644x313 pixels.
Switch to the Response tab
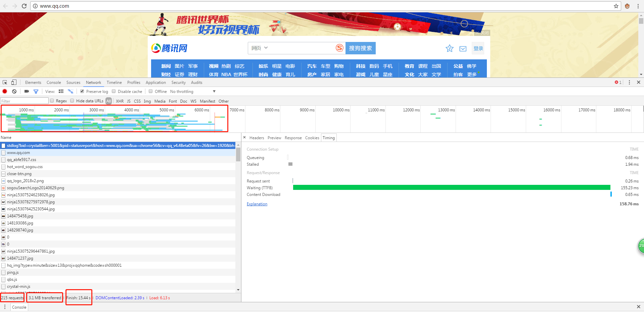[293, 138]
